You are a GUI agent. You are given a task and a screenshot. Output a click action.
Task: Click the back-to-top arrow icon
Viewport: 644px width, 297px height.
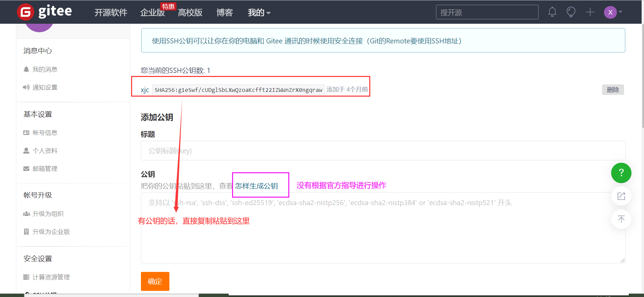pyautogui.click(x=621, y=219)
